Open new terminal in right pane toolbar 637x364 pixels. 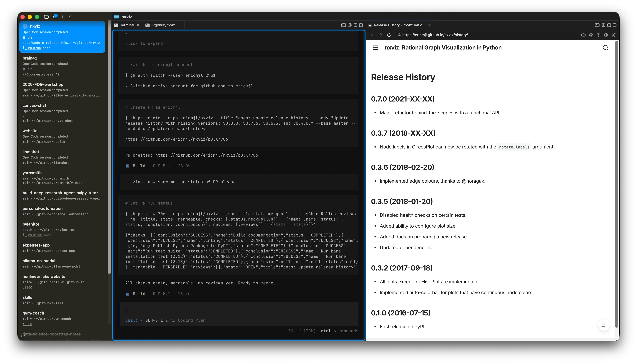[597, 25]
